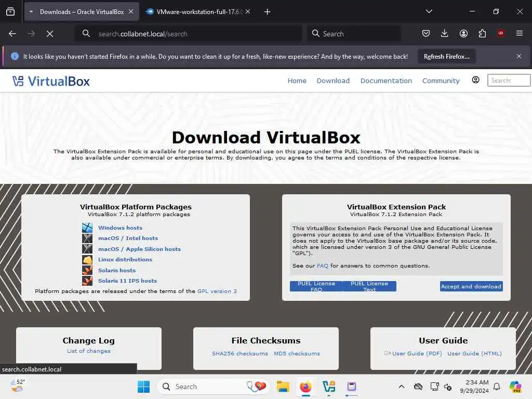Close the Downloads – Oracle VirtualBox tab
Image resolution: width=532 pixels, height=399 pixels.
131,12
